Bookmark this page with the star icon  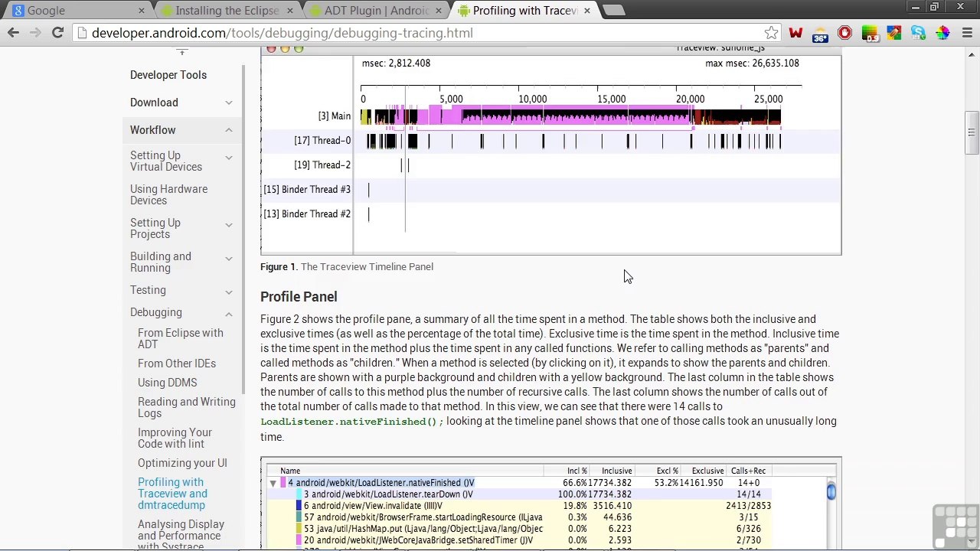click(x=771, y=33)
